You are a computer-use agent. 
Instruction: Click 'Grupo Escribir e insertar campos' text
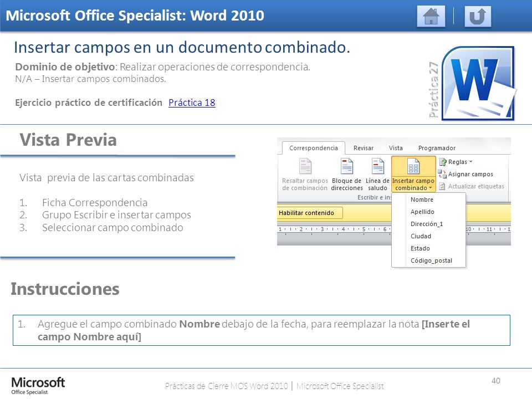[116, 215]
